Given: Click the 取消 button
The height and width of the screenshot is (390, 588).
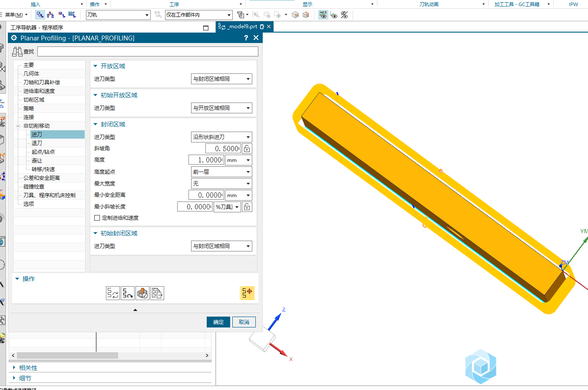Looking at the screenshot, I should pyautogui.click(x=244, y=322).
